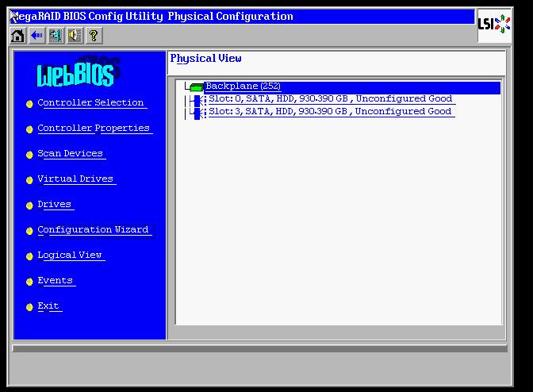
Task: Select Slot 3 SATA HDD drive entry
Action: point(330,112)
